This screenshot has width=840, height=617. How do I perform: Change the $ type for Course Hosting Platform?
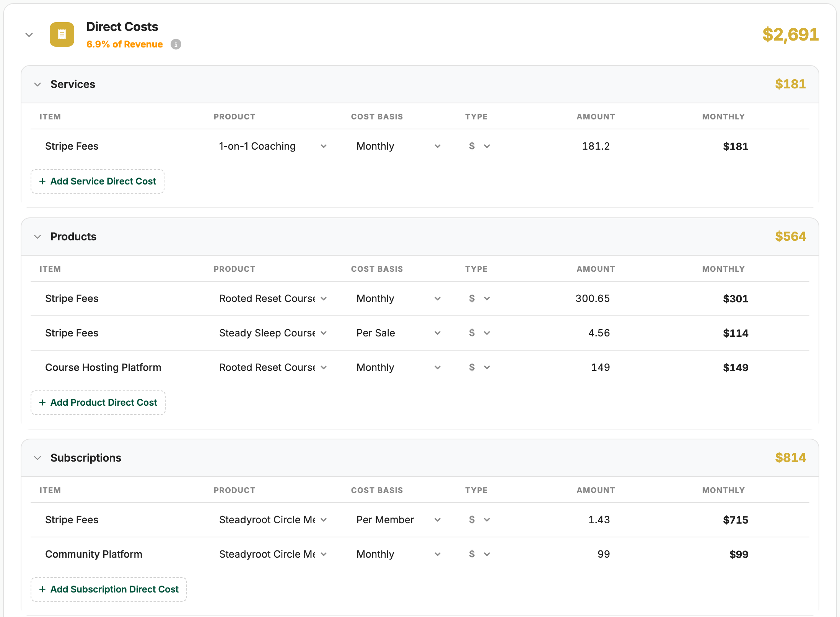pos(480,367)
